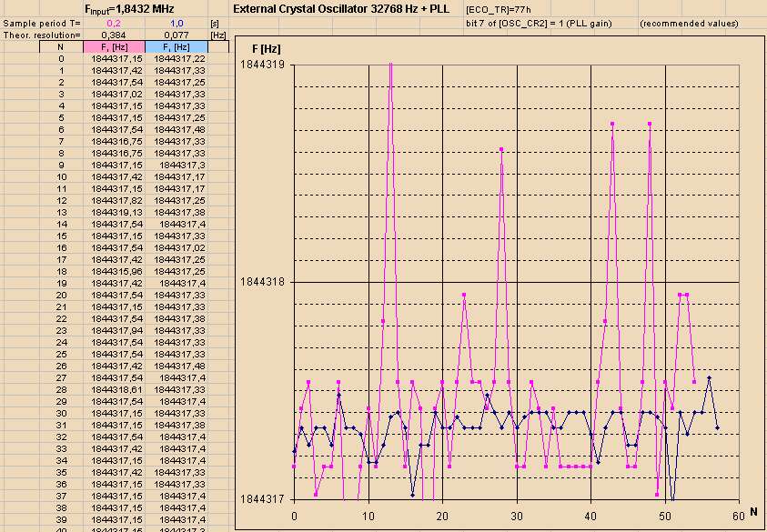Select "1844317,4" in table row N=14
The image size is (767, 532).
coord(177,225)
